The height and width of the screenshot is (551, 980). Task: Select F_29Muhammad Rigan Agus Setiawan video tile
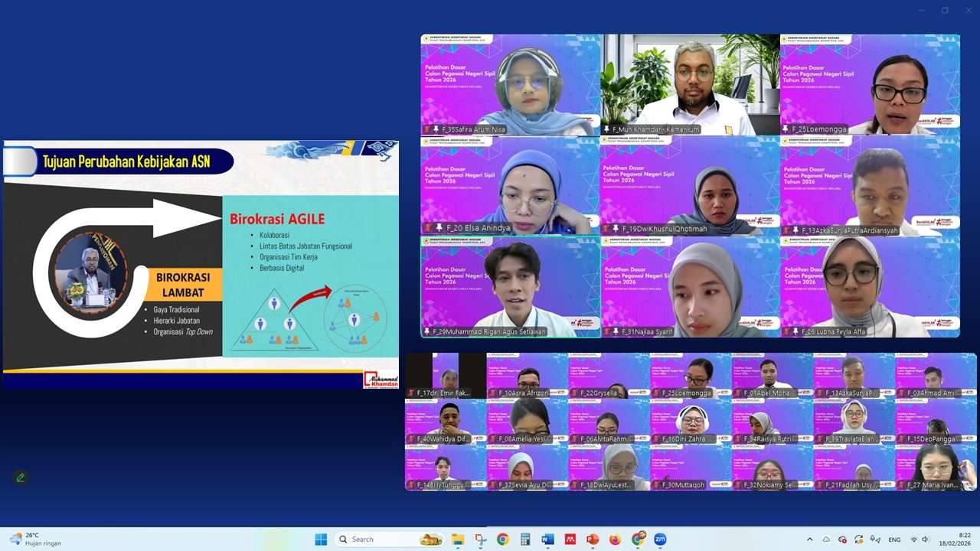(510, 285)
